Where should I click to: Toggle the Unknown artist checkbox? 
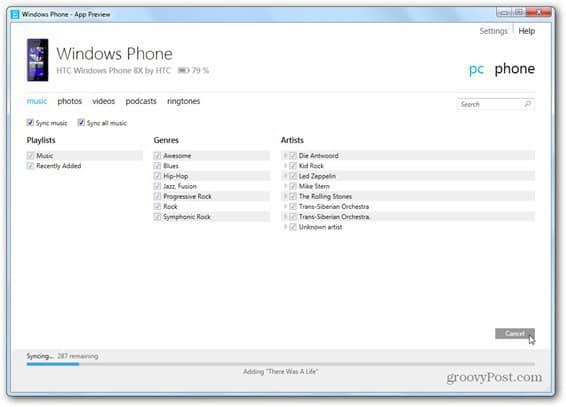293,227
